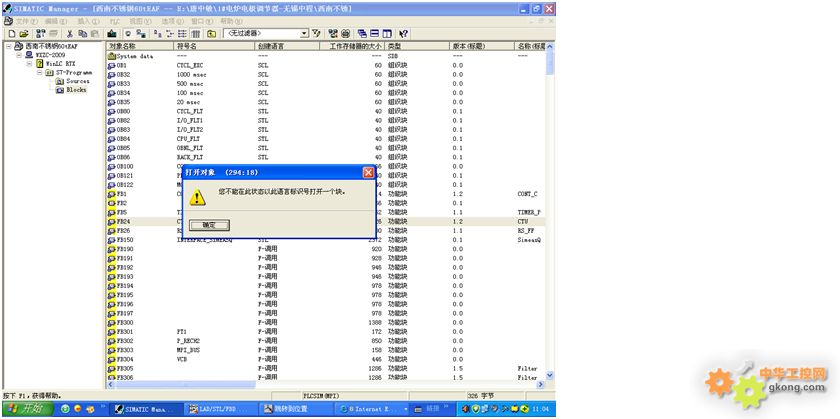The height and width of the screenshot is (419, 840).
Task: Open the PLC menu
Action: (115, 21)
